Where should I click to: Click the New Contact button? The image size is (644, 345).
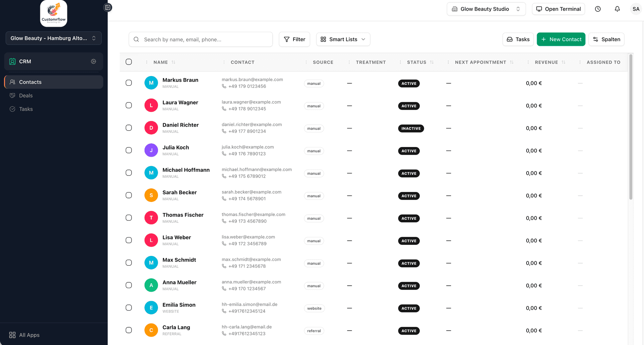(561, 40)
